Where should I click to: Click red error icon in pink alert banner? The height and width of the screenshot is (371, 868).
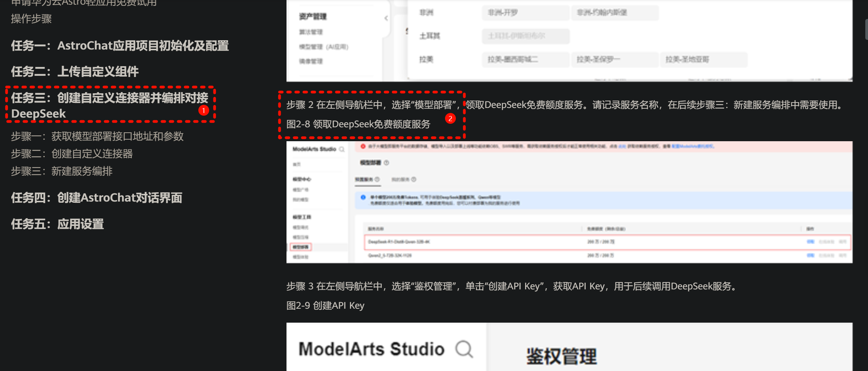point(363,146)
